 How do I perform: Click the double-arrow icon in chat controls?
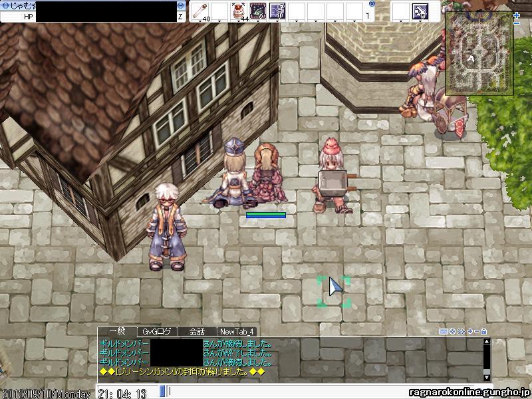pyautogui.click(x=461, y=331)
